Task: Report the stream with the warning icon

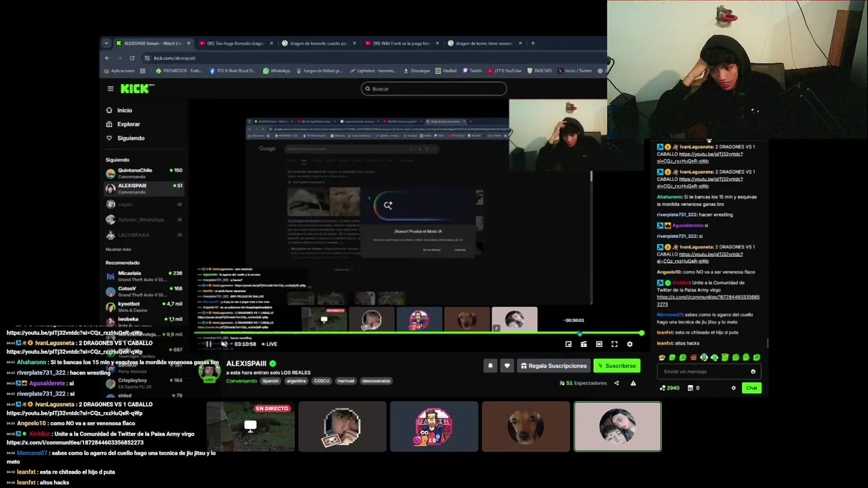Action: pos(633,383)
